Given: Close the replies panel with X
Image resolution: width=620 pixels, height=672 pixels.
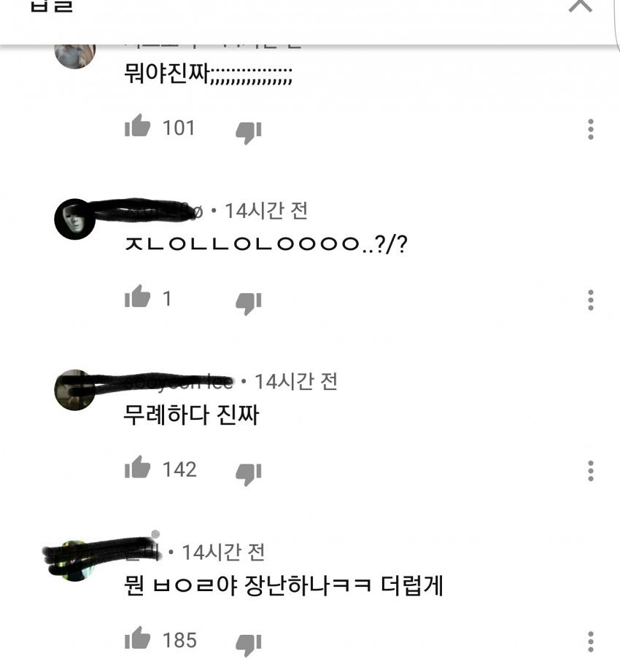Looking at the screenshot, I should (581, 6).
